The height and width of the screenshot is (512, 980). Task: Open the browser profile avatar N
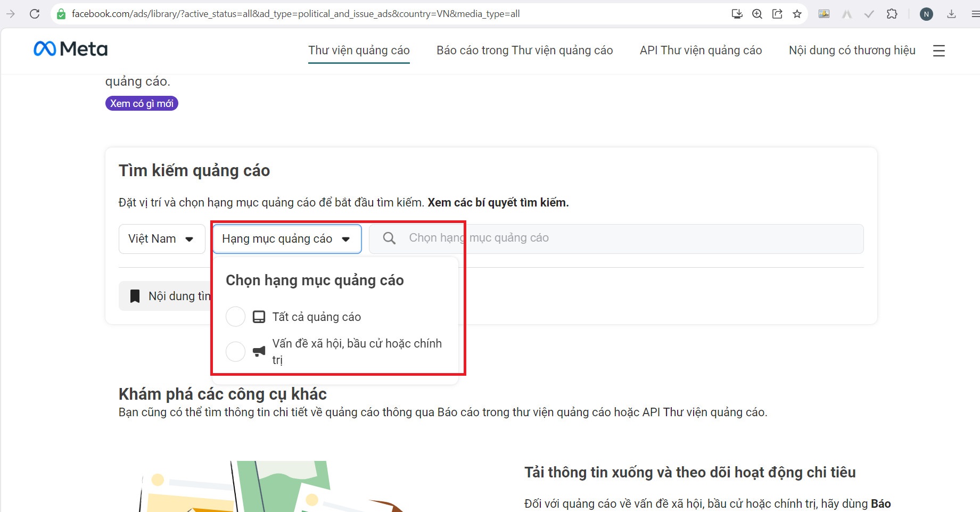926,14
